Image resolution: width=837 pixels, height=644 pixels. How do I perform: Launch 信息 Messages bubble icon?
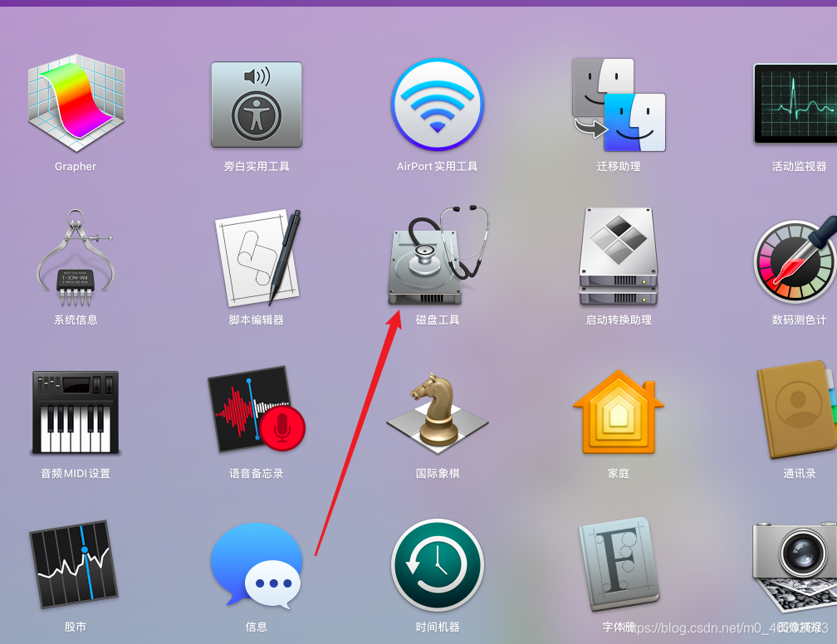[257, 565]
